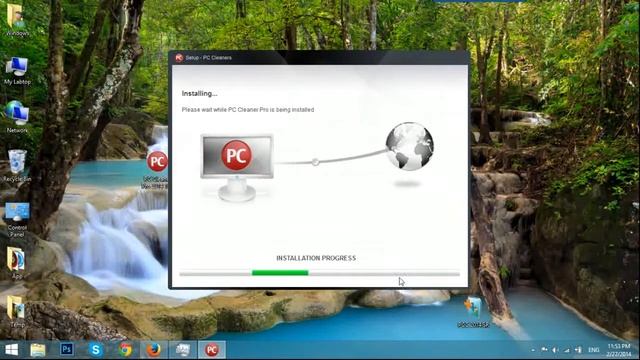Open My Laptop desktop icon
The height and width of the screenshot is (360, 640).
17,71
